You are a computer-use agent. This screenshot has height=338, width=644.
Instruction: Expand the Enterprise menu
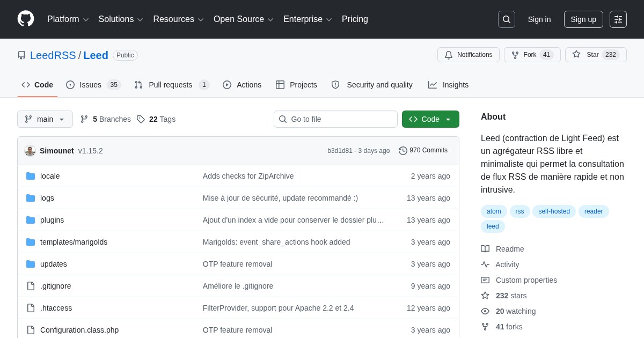coord(308,19)
